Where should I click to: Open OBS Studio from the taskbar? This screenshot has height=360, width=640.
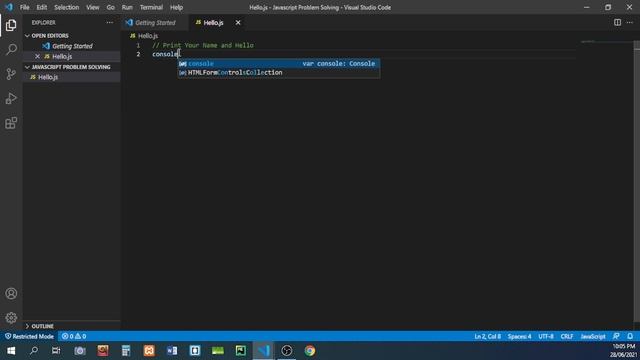pyautogui.click(x=287, y=351)
